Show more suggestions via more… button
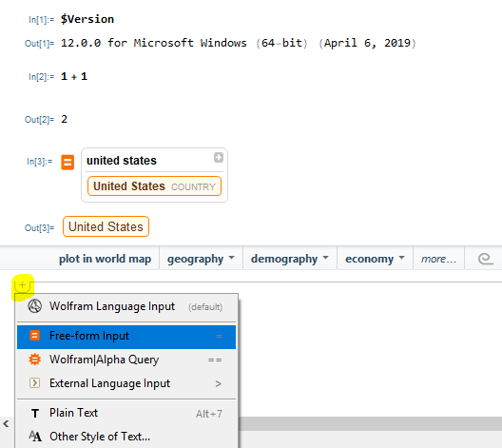 coord(438,259)
